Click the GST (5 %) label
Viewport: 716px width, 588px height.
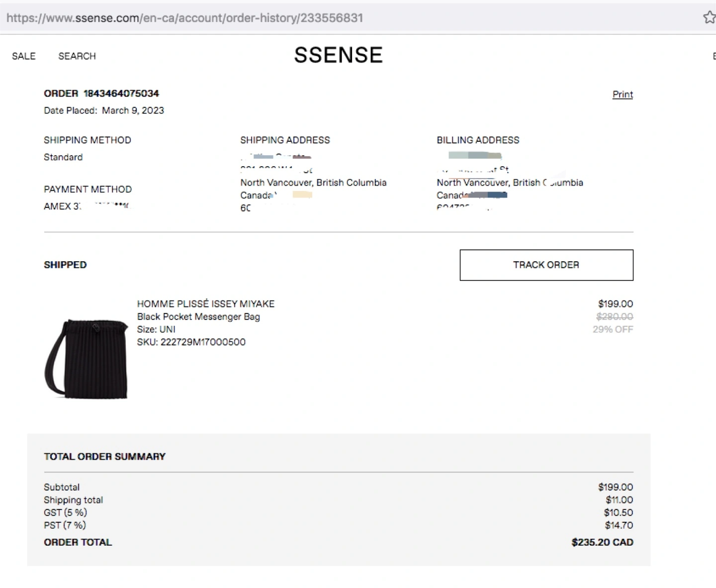tap(65, 512)
